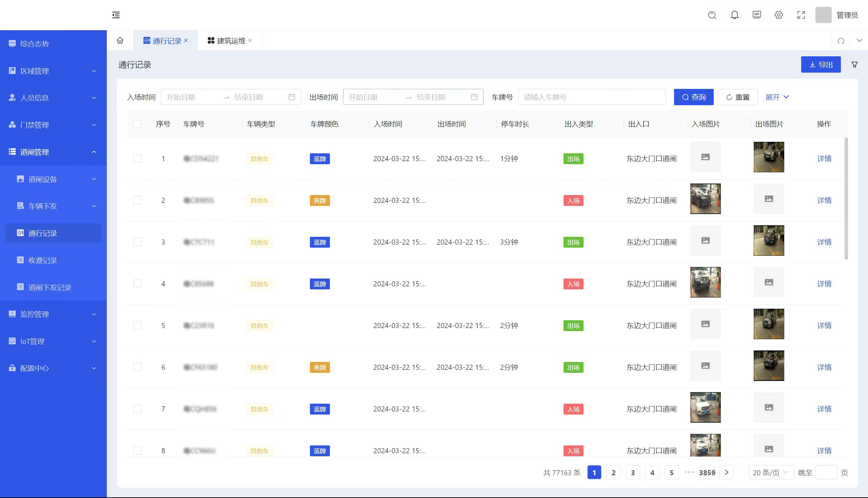Open the message list icon in the top bar
868x498 pixels.
757,15
